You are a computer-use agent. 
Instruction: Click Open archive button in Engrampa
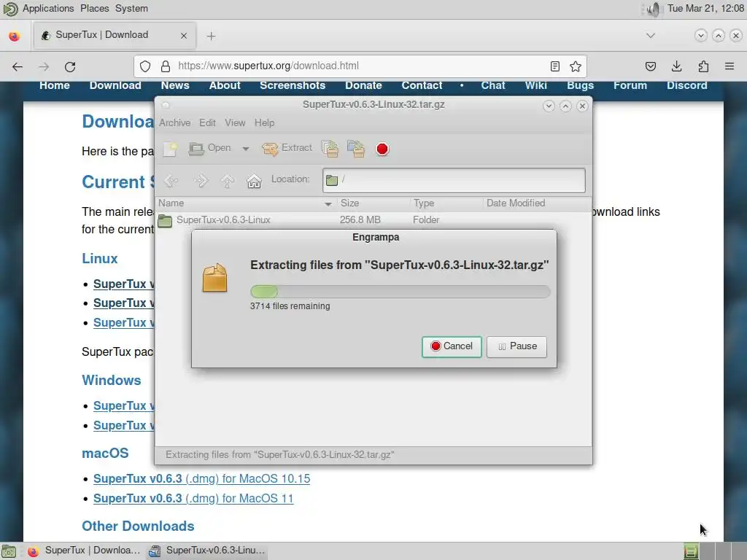tap(209, 149)
